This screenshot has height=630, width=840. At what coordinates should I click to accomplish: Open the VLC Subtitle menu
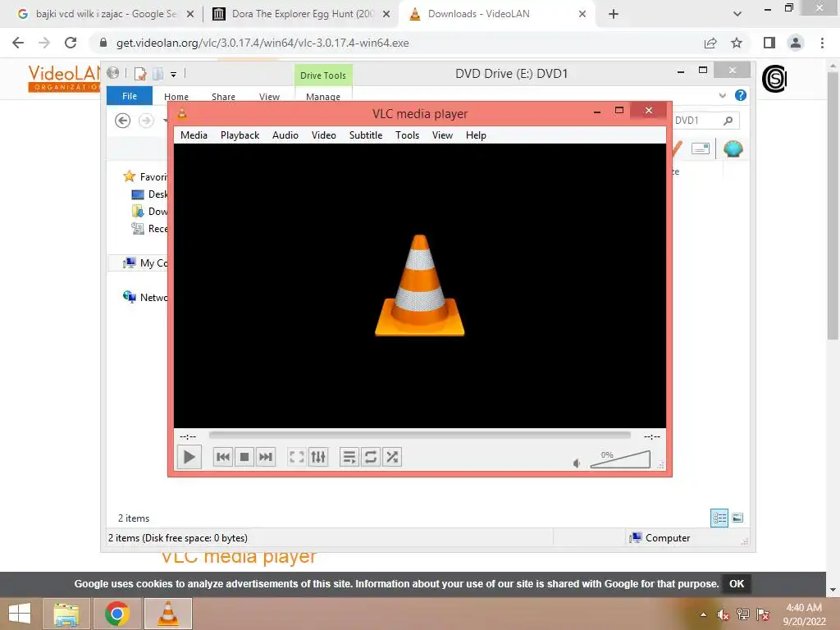366,135
